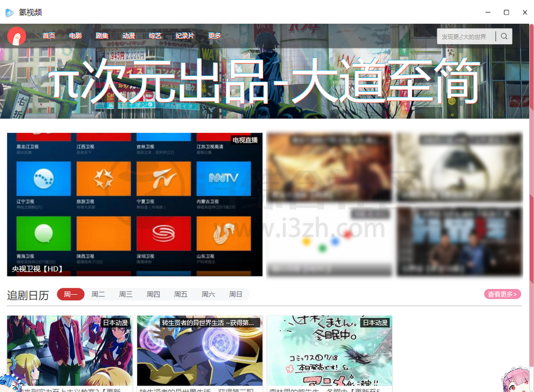The height and width of the screenshot is (392, 534).
Task: Click the 陕西卫视 orange tile
Action: point(104,233)
